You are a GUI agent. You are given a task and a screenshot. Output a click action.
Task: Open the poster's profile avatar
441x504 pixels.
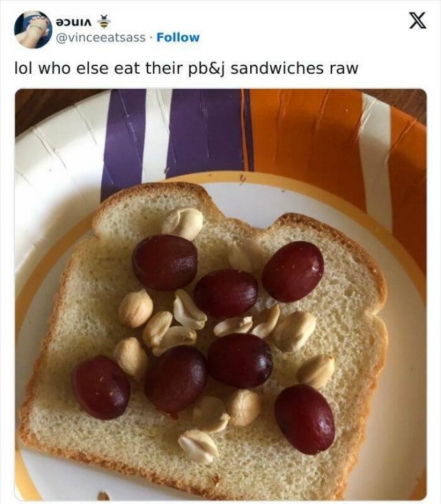[33, 30]
